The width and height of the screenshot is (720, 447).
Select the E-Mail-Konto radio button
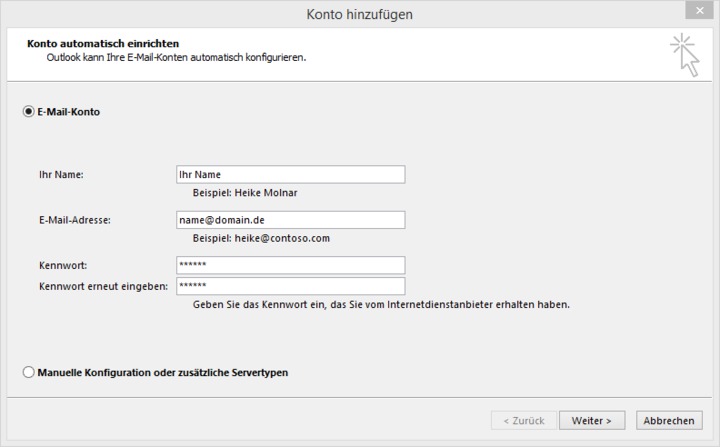coord(28,112)
